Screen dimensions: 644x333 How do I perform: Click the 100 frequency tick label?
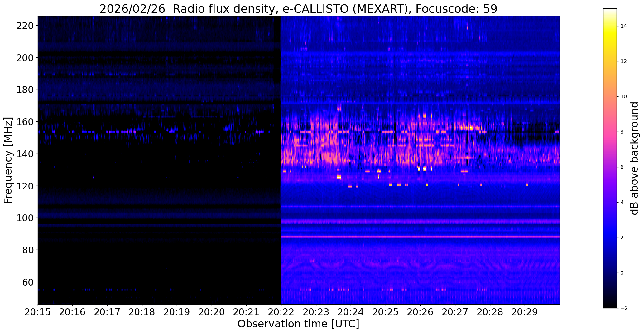pyautogui.click(x=24, y=218)
